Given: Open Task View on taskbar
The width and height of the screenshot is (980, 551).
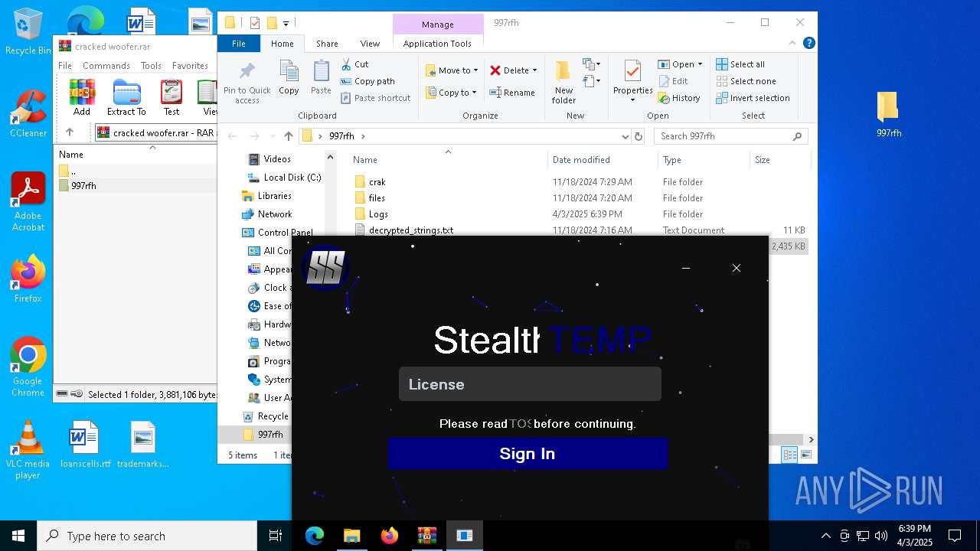Looking at the screenshot, I should tap(276, 536).
